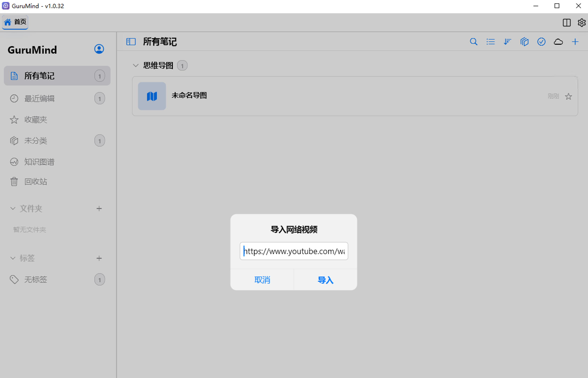Click the YouTube URL input field

[x=294, y=251]
